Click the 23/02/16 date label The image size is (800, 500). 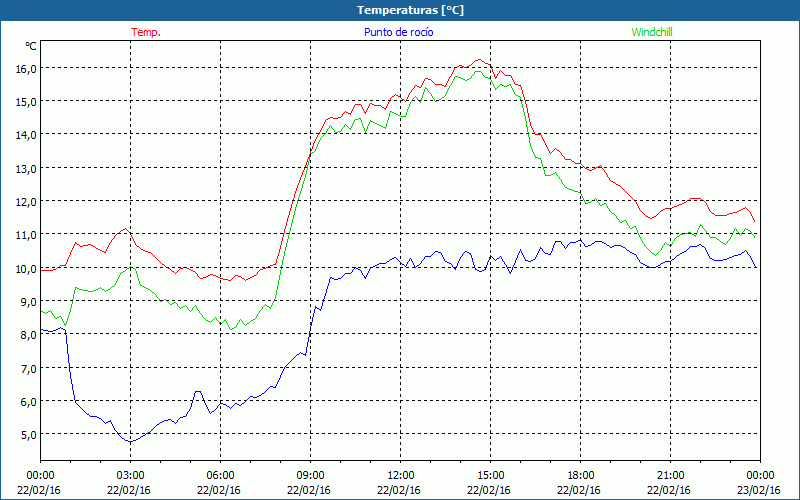pos(759,490)
